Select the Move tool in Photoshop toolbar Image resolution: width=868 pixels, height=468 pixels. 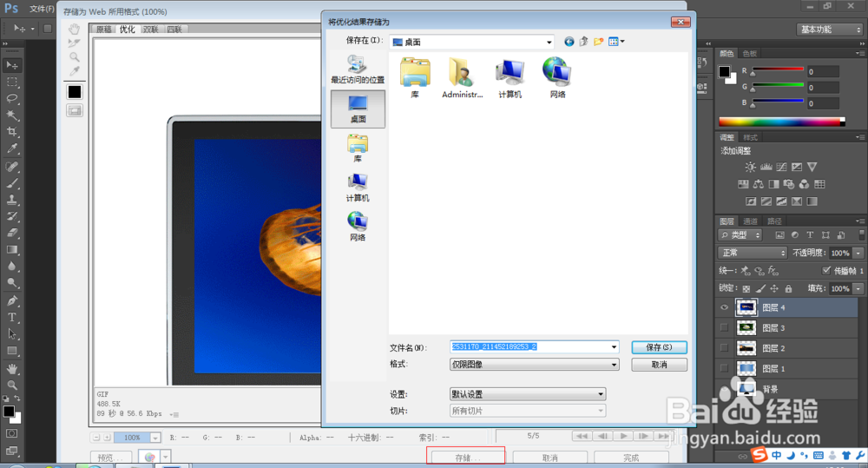[x=11, y=65]
